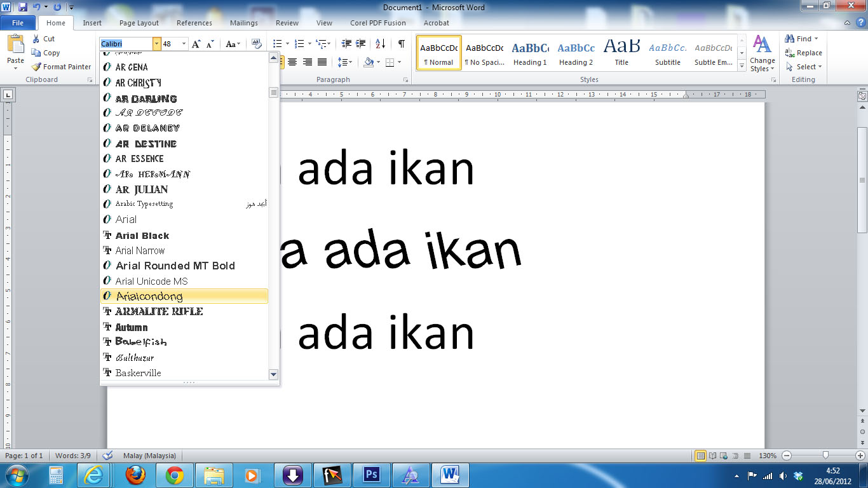The height and width of the screenshot is (488, 868).
Task: Click the Decrease Indent icon
Action: pos(346,44)
